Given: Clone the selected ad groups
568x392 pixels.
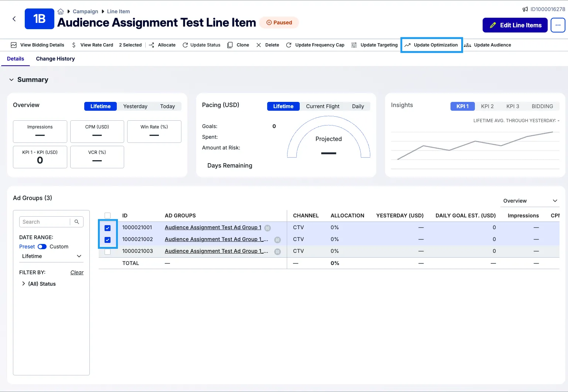Looking at the screenshot, I should (238, 45).
